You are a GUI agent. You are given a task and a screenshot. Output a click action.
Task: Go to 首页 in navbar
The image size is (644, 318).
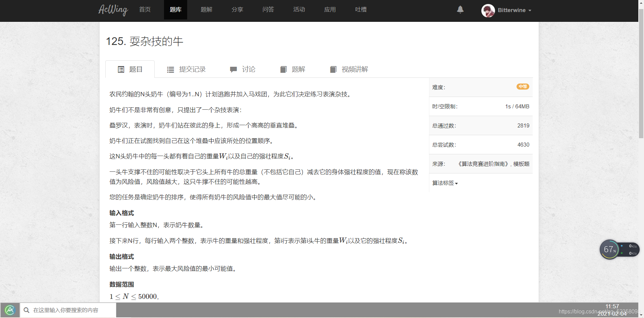145,10
